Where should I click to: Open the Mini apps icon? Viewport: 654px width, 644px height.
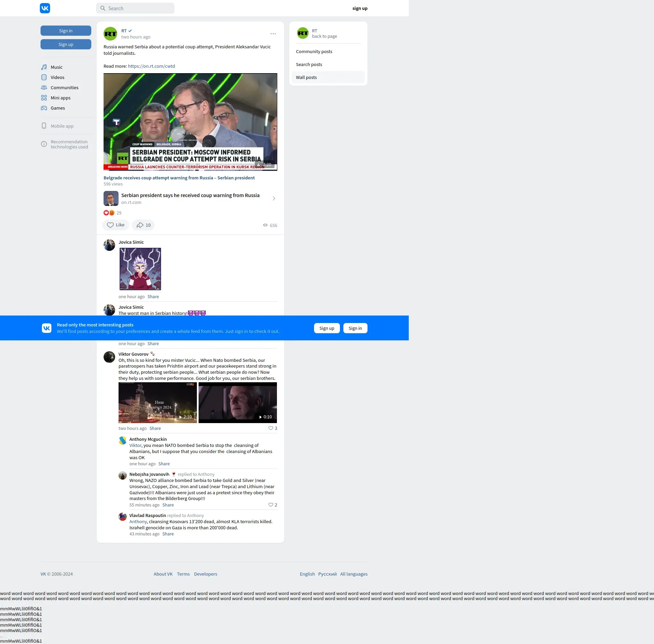click(44, 98)
